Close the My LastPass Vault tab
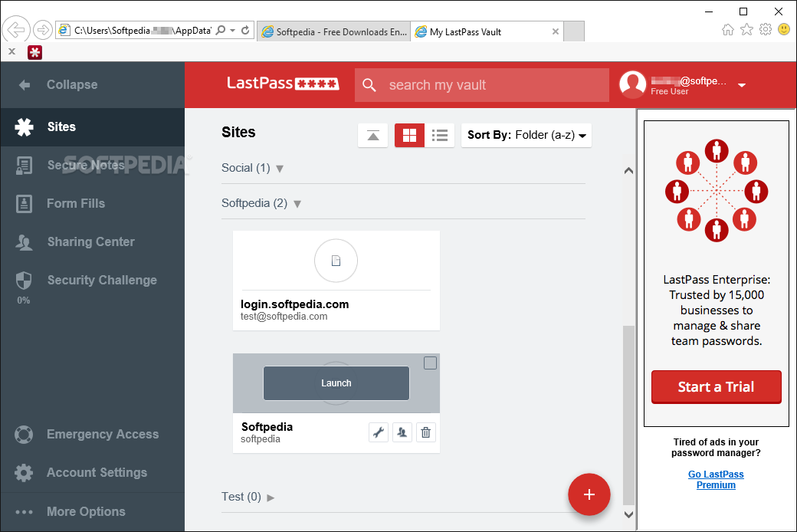The image size is (797, 532). tap(556, 31)
